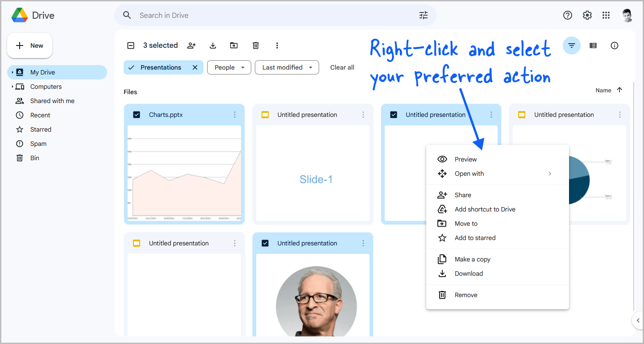This screenshot has width=644, height=344.
Task: Deselect the Charts.pptx checkbox
Action: click(x=137, y=114)
